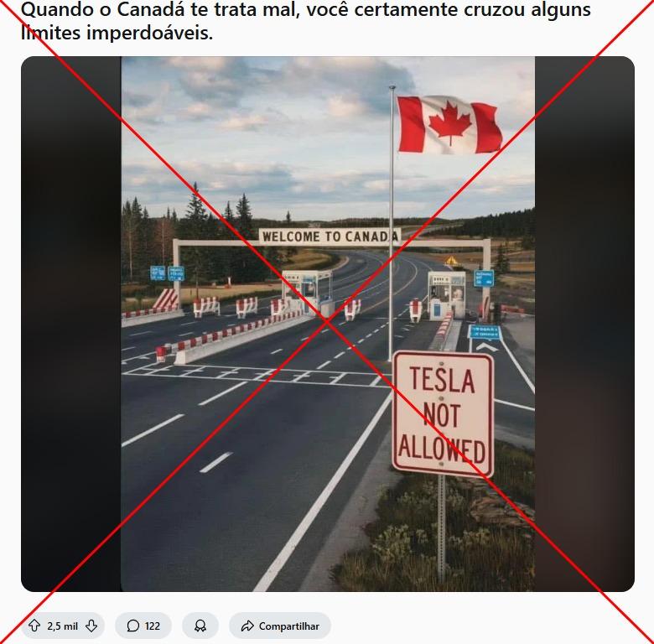Screen dimensions: 654x644
Task: Click the right black letterbox area of the image
Action: [x=584, y=324]
